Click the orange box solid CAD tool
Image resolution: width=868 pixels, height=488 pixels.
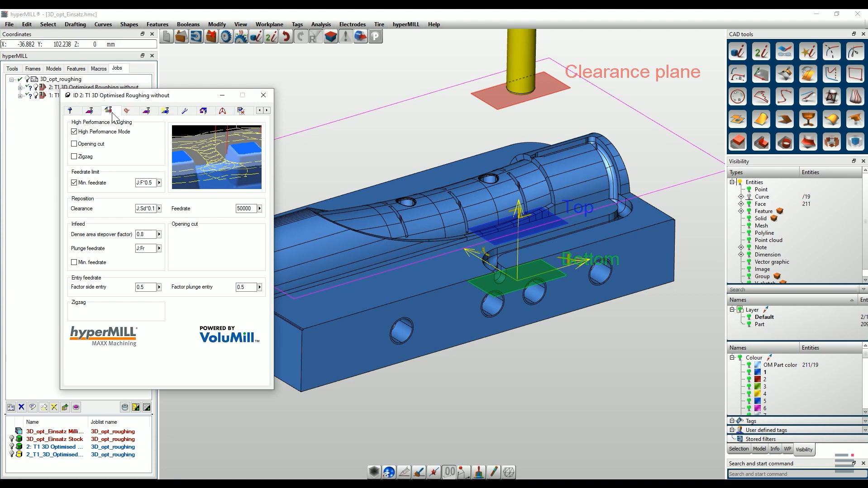tap(738, 142)
